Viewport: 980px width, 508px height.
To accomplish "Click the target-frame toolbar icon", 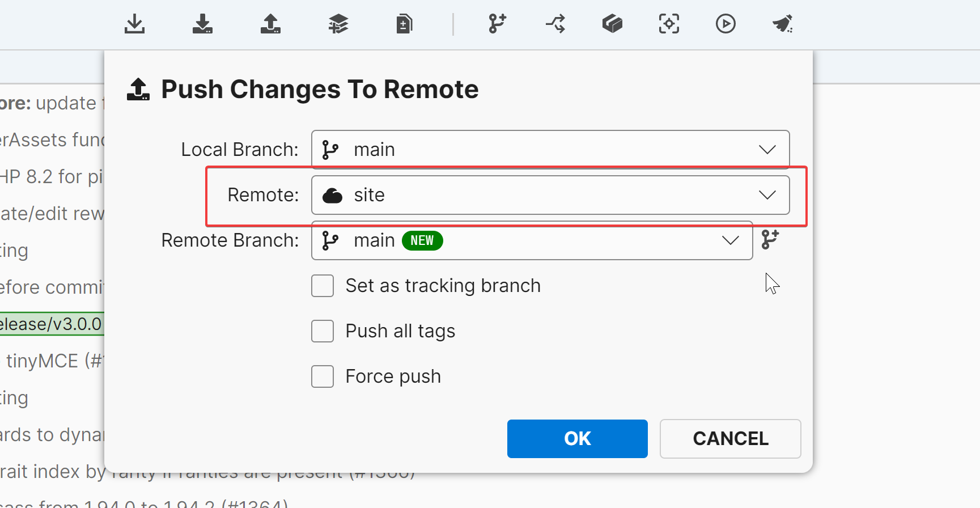I will (669, 24).
